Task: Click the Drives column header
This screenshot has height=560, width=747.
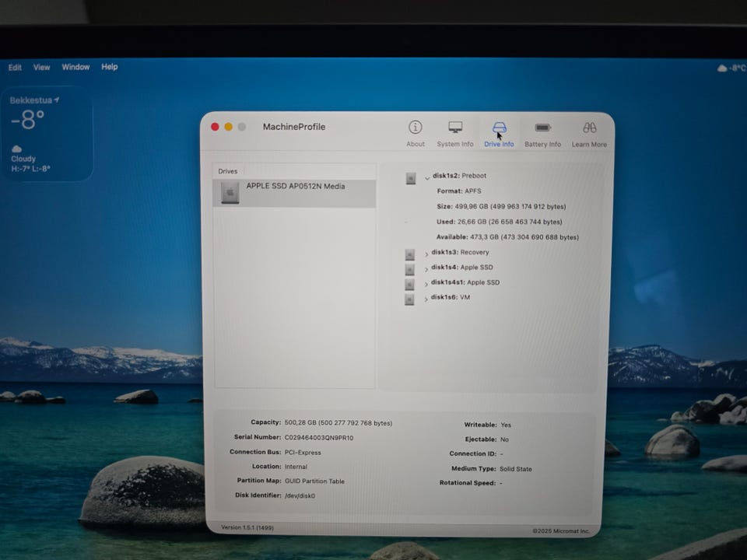Action: [x=228, y=171]
